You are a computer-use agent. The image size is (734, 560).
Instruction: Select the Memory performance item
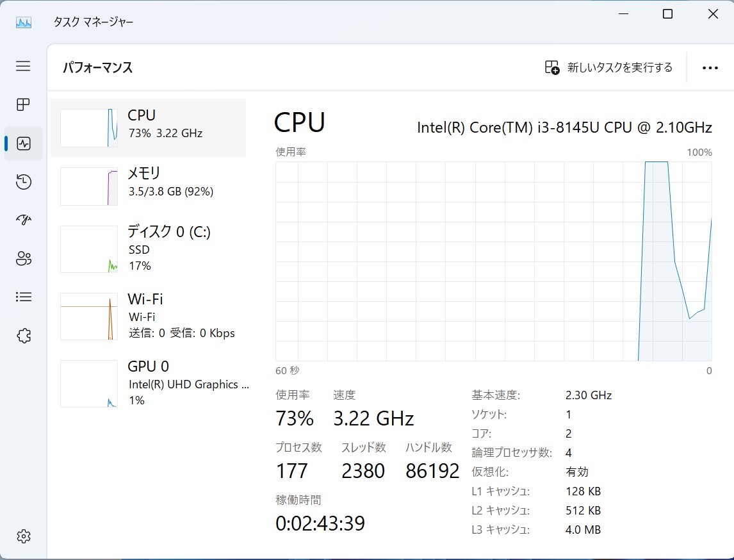149,185
